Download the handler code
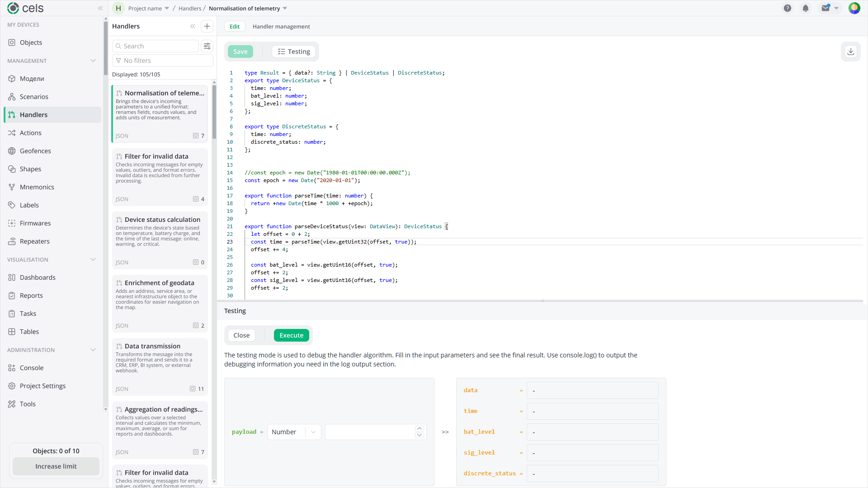This screenshot has width=868, height=488. tap(851, 52)
